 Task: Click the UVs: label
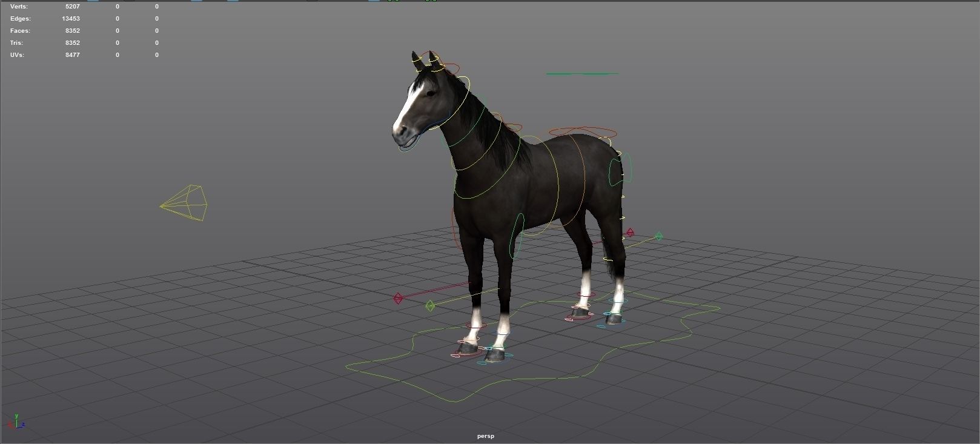pyautogui.click(x=17, y=55)
